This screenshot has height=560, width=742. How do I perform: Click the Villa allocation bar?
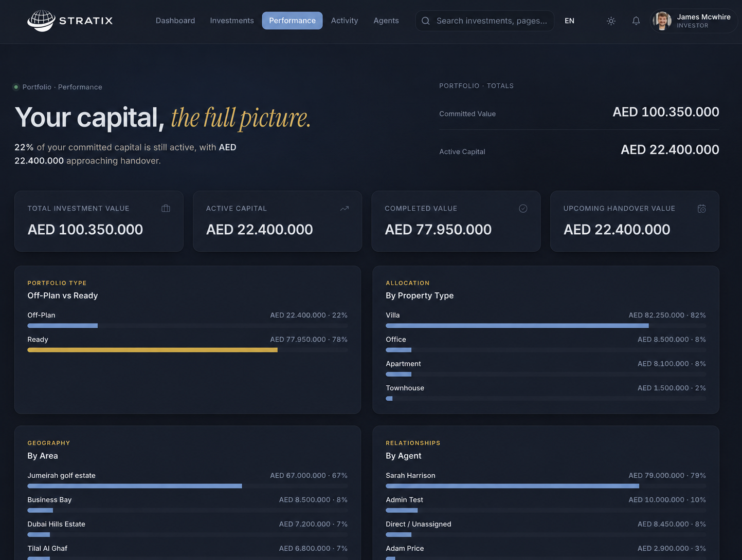pyautogui.click(x=546, y=326)
